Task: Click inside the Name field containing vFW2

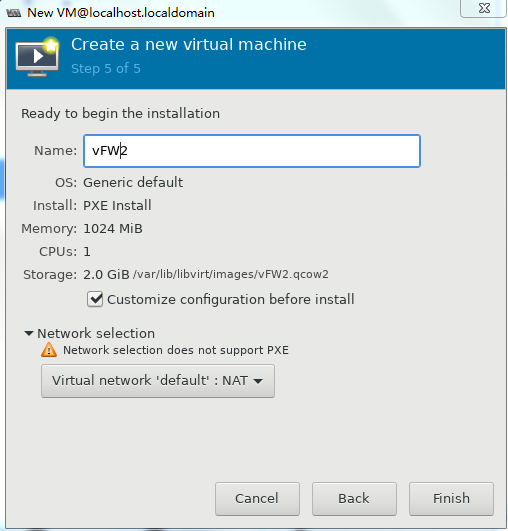Action: coord(252,151)
